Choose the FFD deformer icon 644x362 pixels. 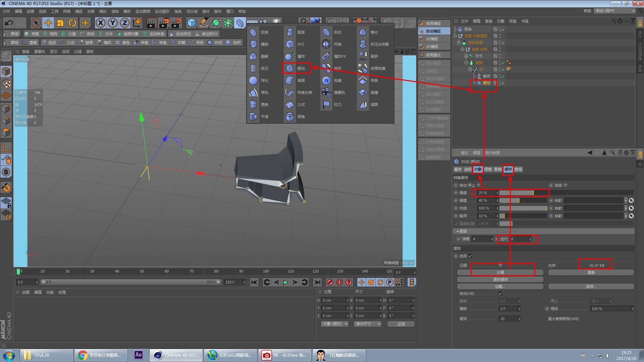point(290,44)
